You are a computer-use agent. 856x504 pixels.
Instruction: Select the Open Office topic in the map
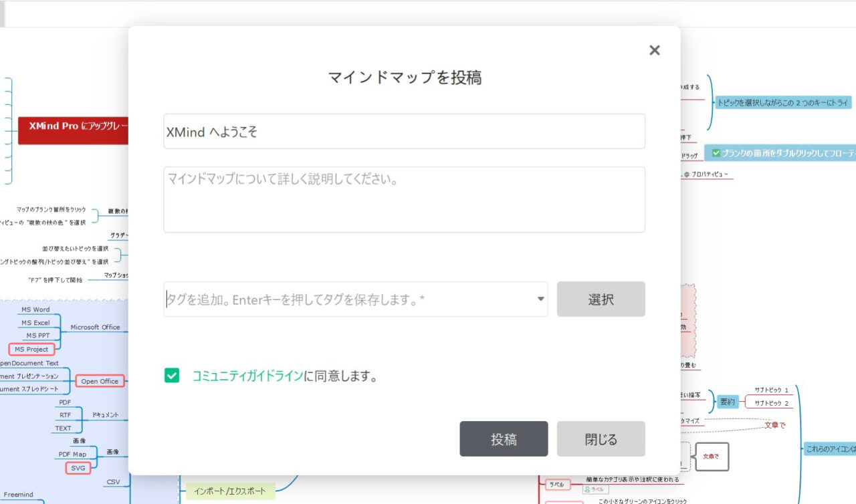100,381
